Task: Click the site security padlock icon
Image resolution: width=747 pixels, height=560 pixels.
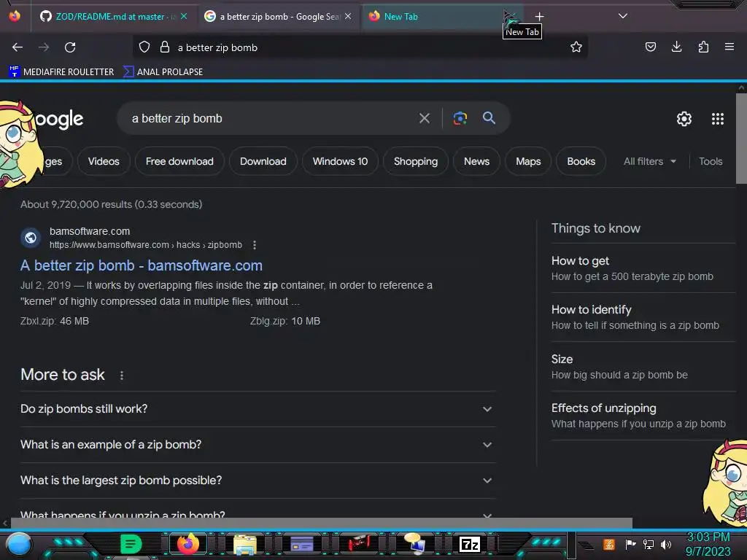Action: point(165,47)
